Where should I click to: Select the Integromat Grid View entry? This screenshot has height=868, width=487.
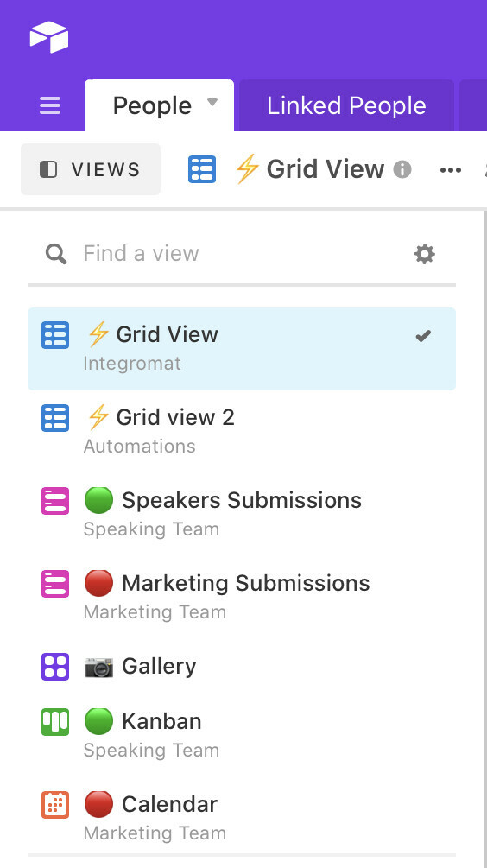[x=242, y=349]
